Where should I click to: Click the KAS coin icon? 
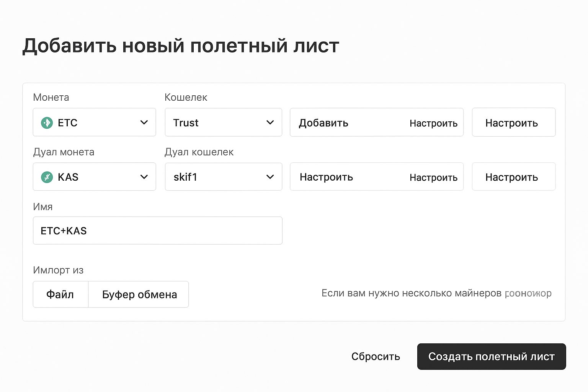click(x=46, y=176)
